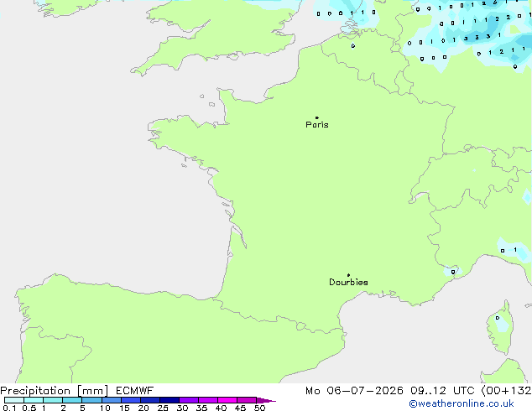Click the Dourbies city label
This screenshot has width=532, height=411.
tap(348, 282)
